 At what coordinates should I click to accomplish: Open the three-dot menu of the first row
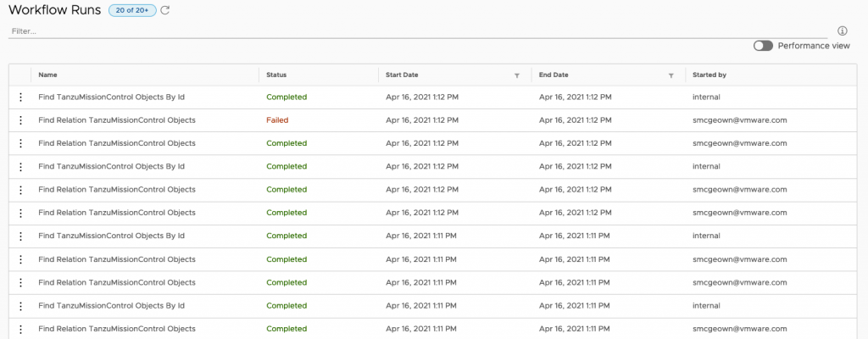coord(19,97)
